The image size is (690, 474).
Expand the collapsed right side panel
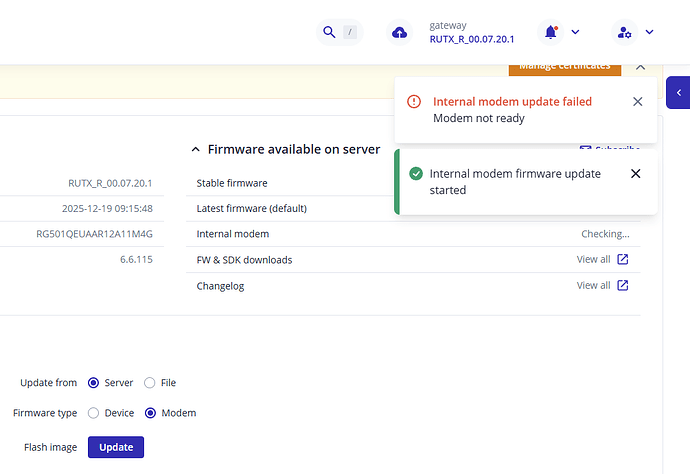678,92
